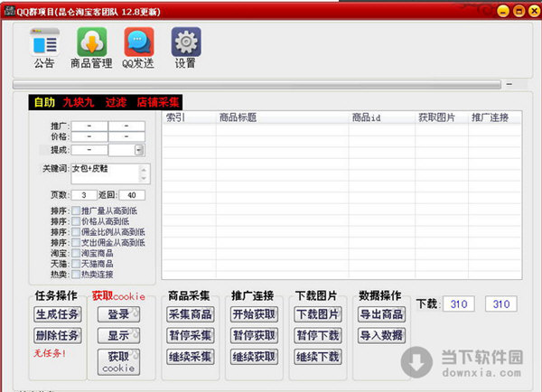Click the 返回 field showing 40
542x392 pixels.
[132, 195]
